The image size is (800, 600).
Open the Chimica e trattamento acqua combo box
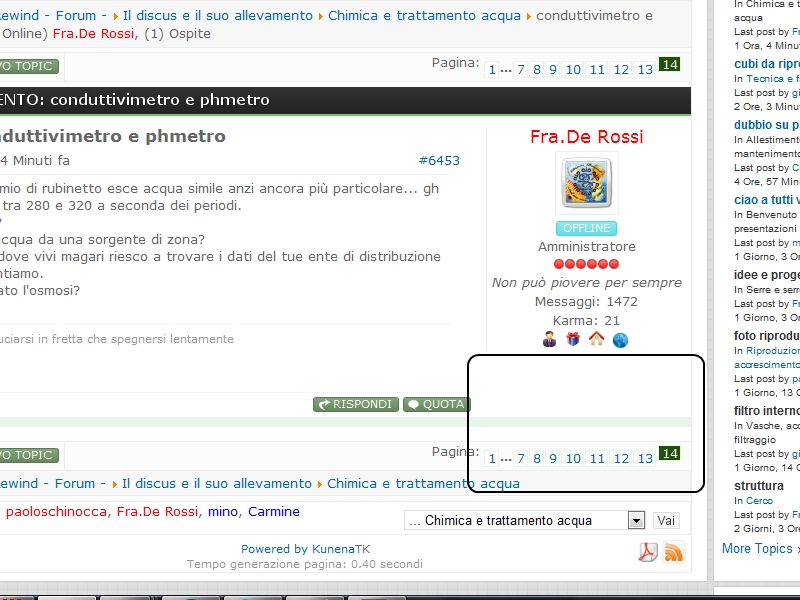coord(524,520)
